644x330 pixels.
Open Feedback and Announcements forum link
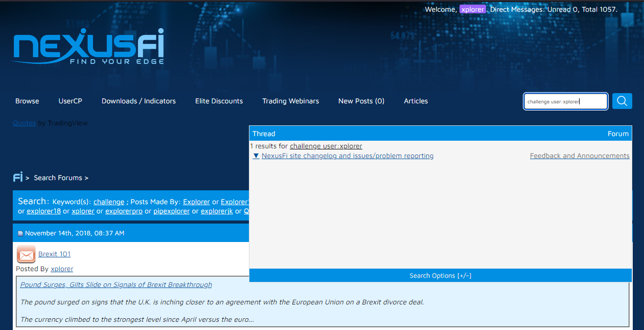point(580,156)
